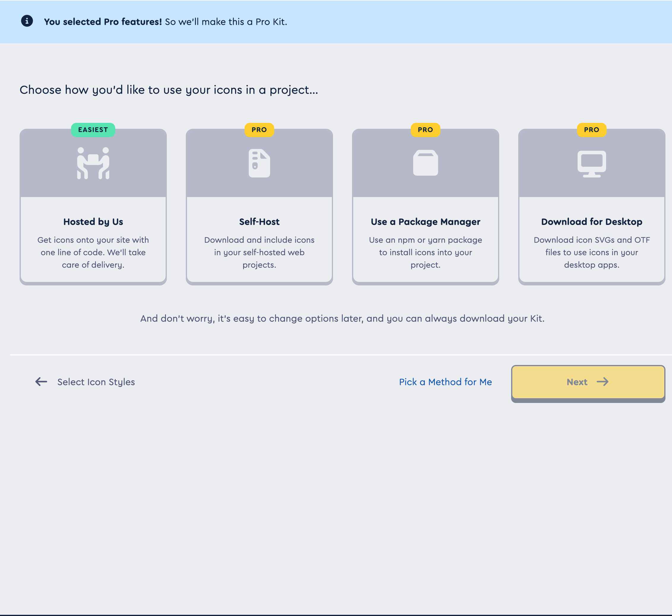The width and height of the screenshot is (672, 616).
Task: Select Use a Package Manager title
Action: pyautogui.click(x=425, y=222)
